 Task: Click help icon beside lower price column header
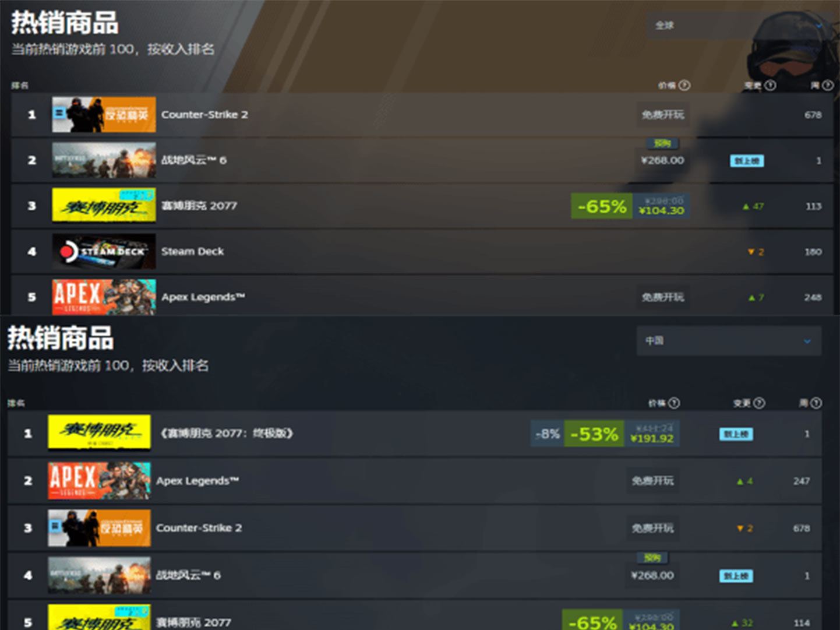674,403
